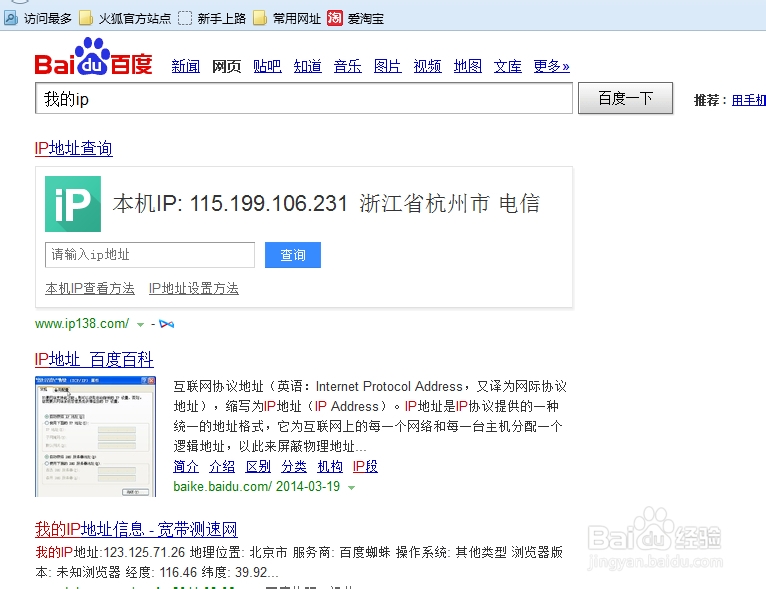Switch to the 知道 tab
The width and height of the screenshot is (766, 589).
[307, 66]
